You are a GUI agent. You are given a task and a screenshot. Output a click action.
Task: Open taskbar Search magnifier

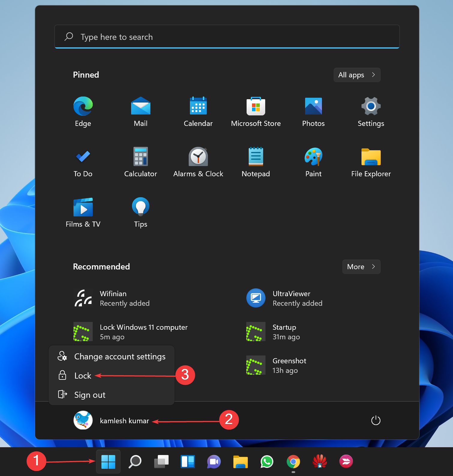[135, 462]
